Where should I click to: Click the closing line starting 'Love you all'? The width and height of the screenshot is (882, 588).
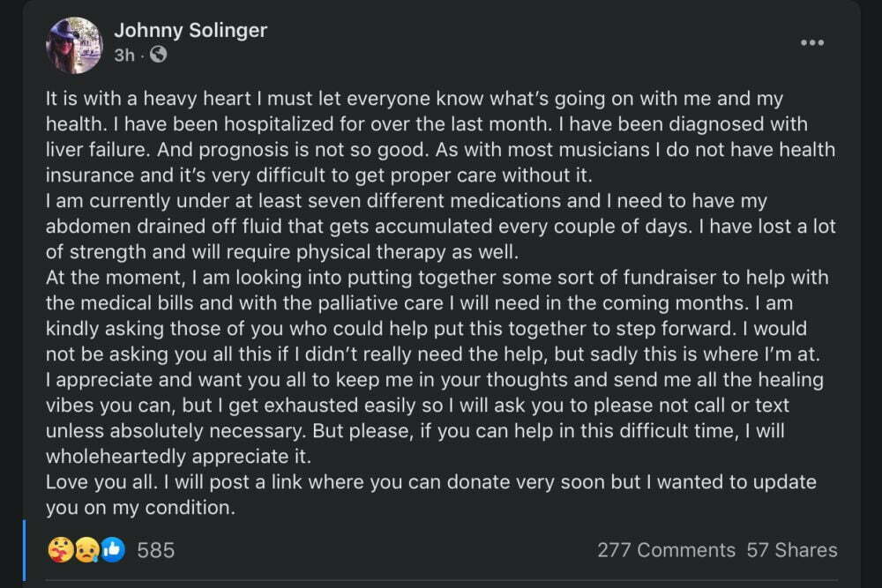[431, 482]
